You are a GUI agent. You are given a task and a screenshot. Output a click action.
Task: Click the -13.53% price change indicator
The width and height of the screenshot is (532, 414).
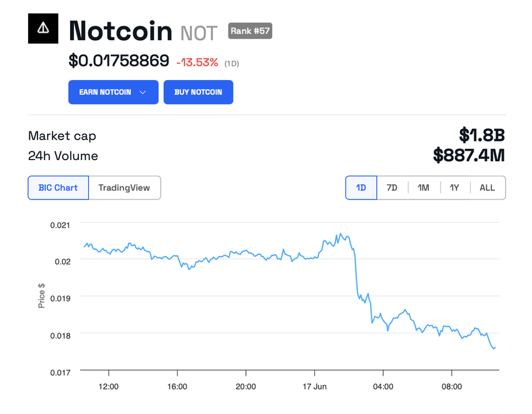coord(197,62)
